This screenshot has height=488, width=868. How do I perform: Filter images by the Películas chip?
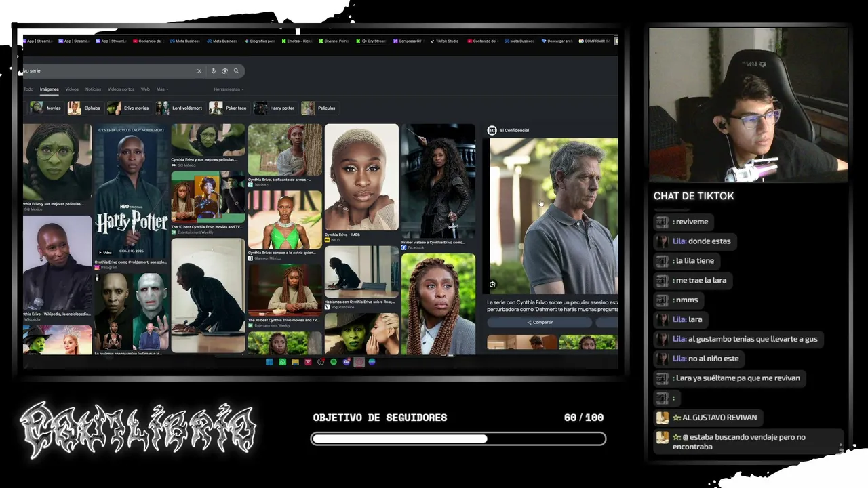319,108
